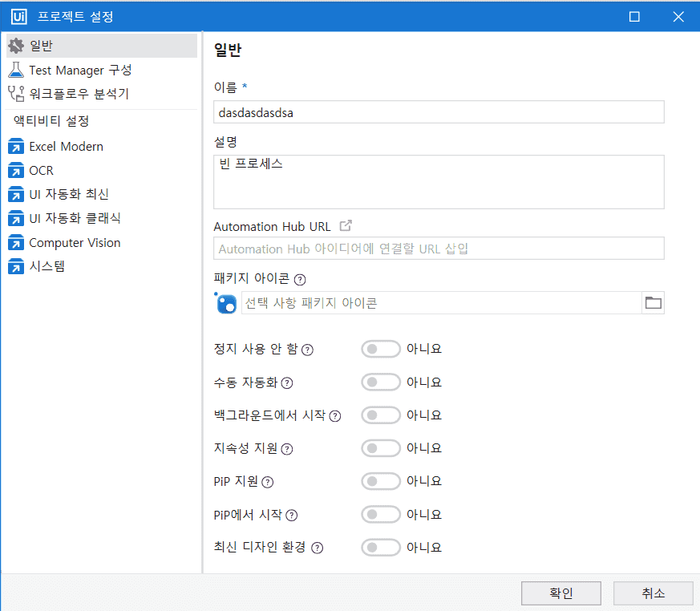The width and height of the screenshot is (700, 611).
Task: Enable 최신 디자인 환경 switch
Action: click(x=381, y=547)
